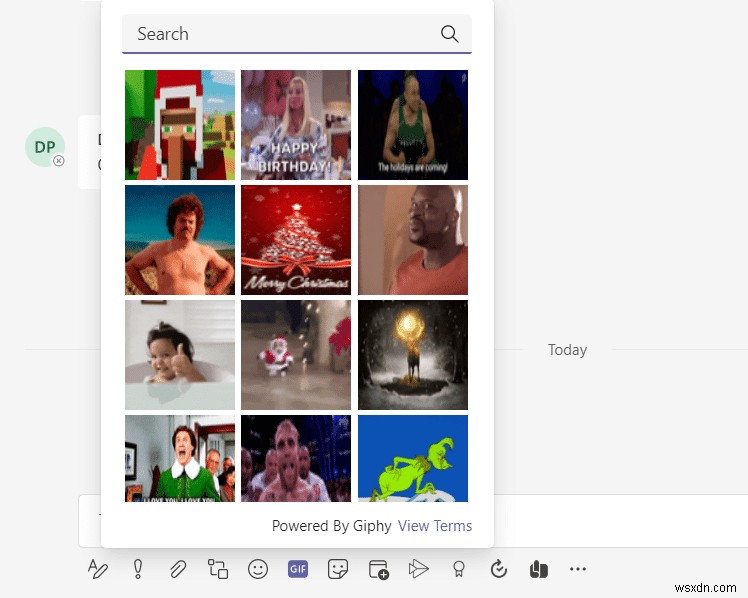
Task: Pick the glowing reindeer in snow GIF
Action: coord(413,355)
